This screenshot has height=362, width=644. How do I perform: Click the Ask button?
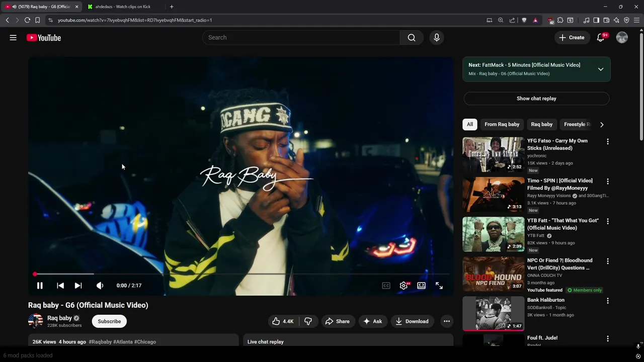373,321
